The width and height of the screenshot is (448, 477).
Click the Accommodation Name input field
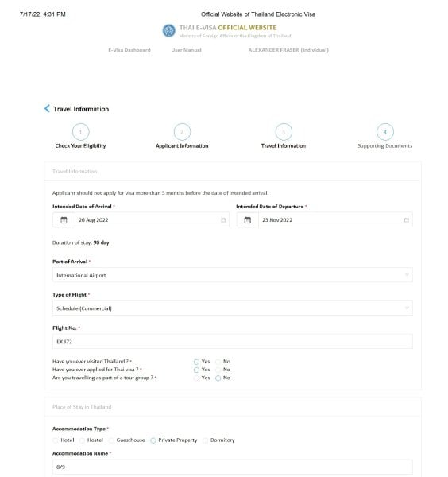pyautogui.click(x=233, y=467)
